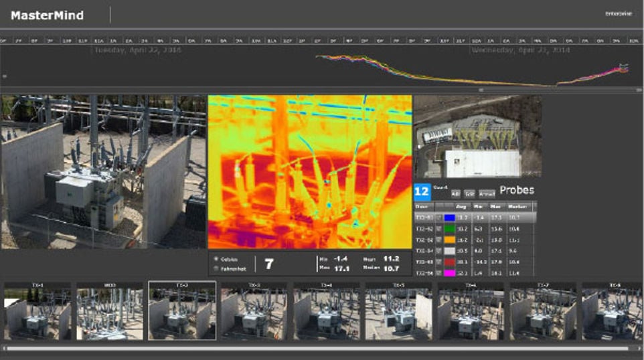Toggle the checkbox beside the green probe
The height and width of the screenshot is (360, 644).
438,229
